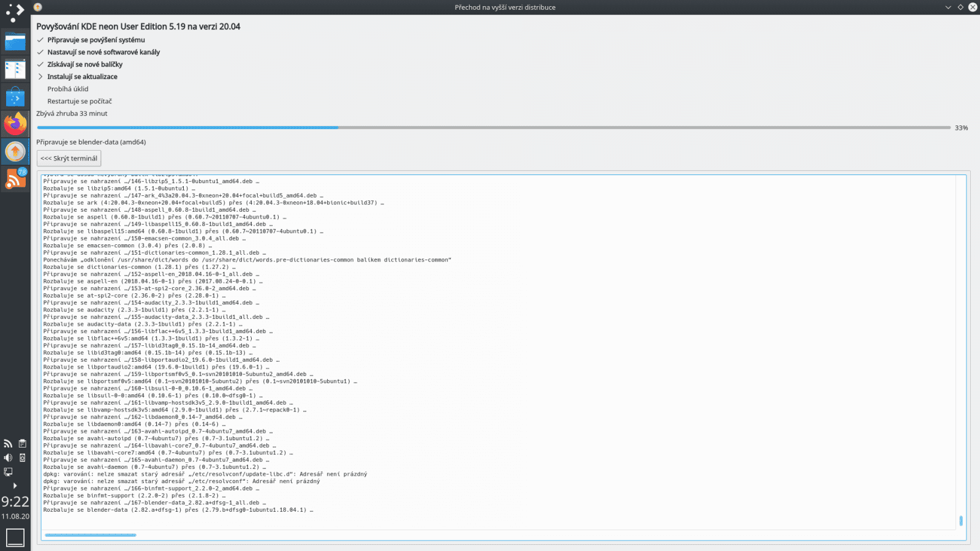Screen dimensions: 980x551
Task: Expand the Instalují se aktualizace step chevron
Action: click(x=40, y=77)
